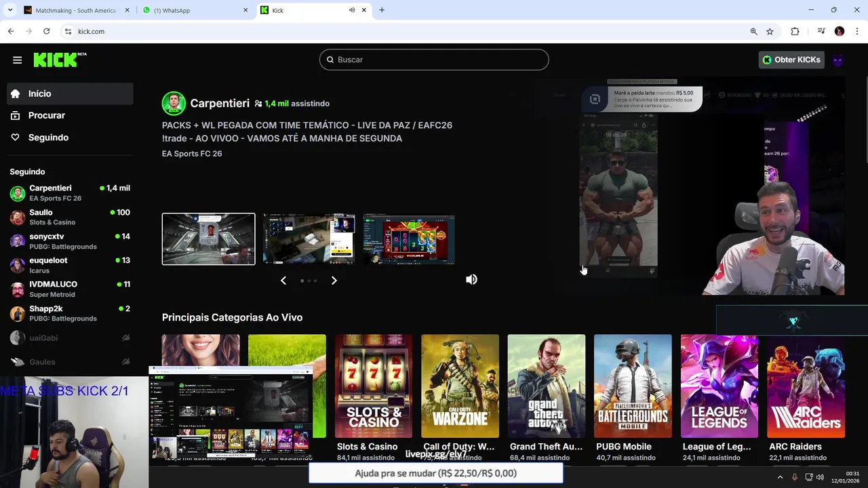
Task: Click Carpentieri avatar in featured stream
Action: tap(174, 103)
